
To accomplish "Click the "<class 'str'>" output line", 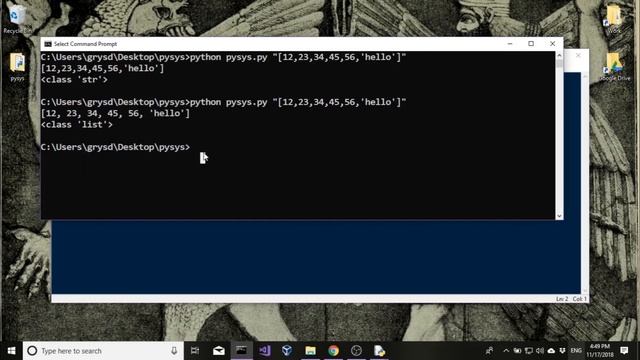I will [74, 80].
